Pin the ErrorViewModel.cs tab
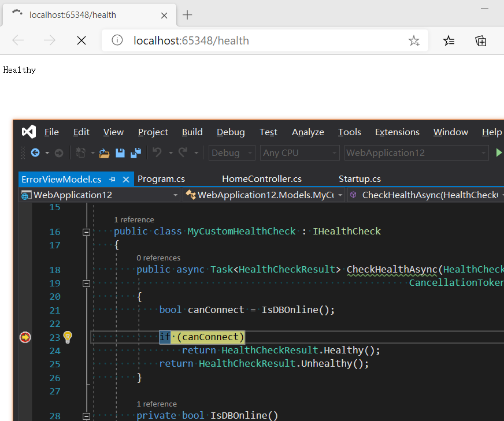504x421 pixels. pos(113,179)
